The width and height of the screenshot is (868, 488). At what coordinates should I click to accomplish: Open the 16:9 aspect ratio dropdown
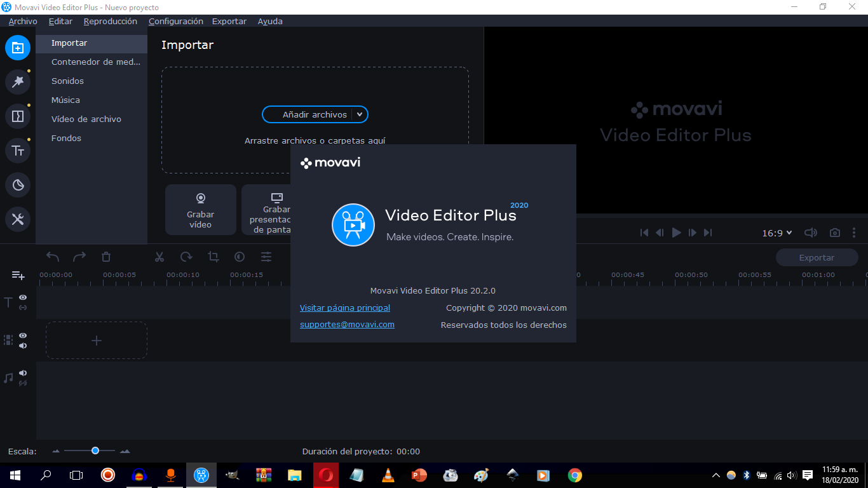tap(777, 233)
